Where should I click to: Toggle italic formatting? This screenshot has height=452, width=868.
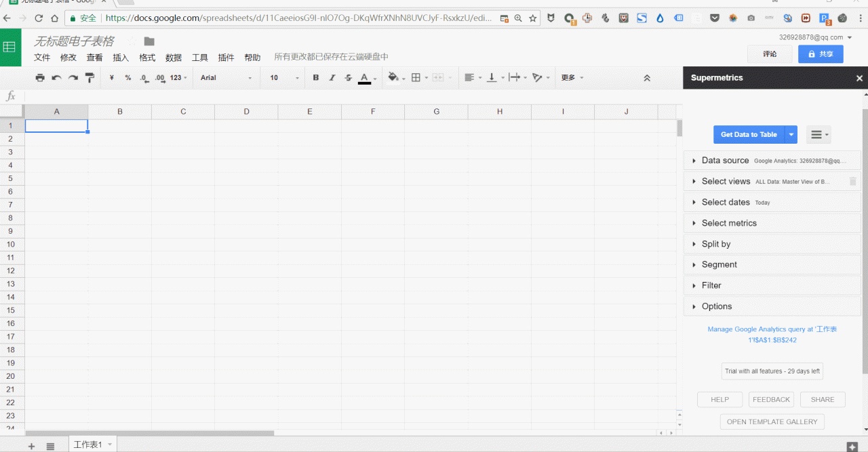332,78
